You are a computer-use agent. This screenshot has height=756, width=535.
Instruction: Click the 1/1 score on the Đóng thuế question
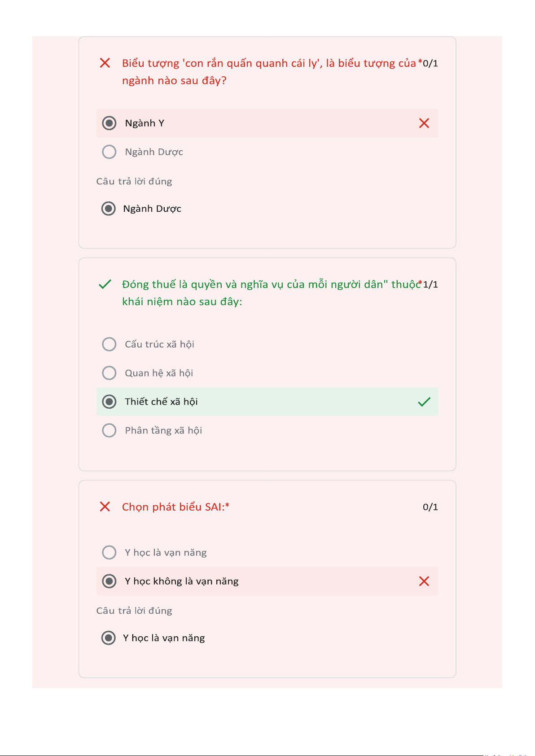click(x=430, y=284)
